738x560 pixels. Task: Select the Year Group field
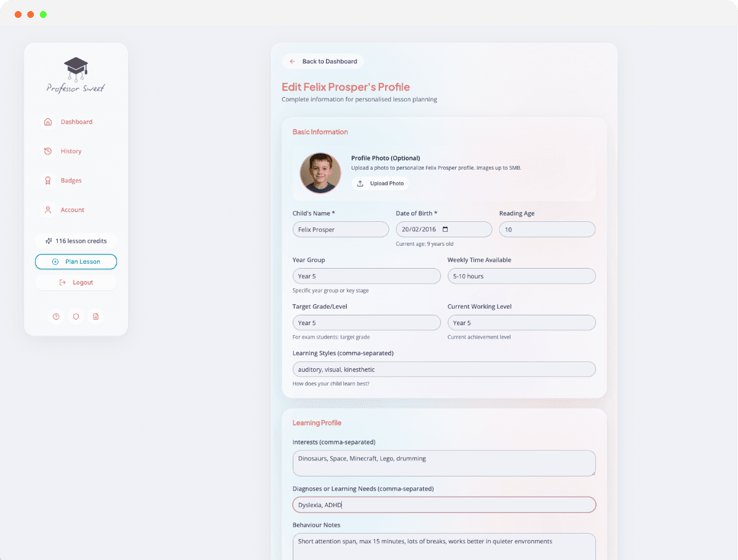pos(366,276)
